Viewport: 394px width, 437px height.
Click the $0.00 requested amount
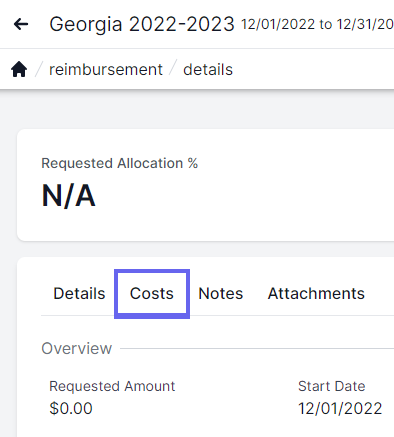[71, 408]
